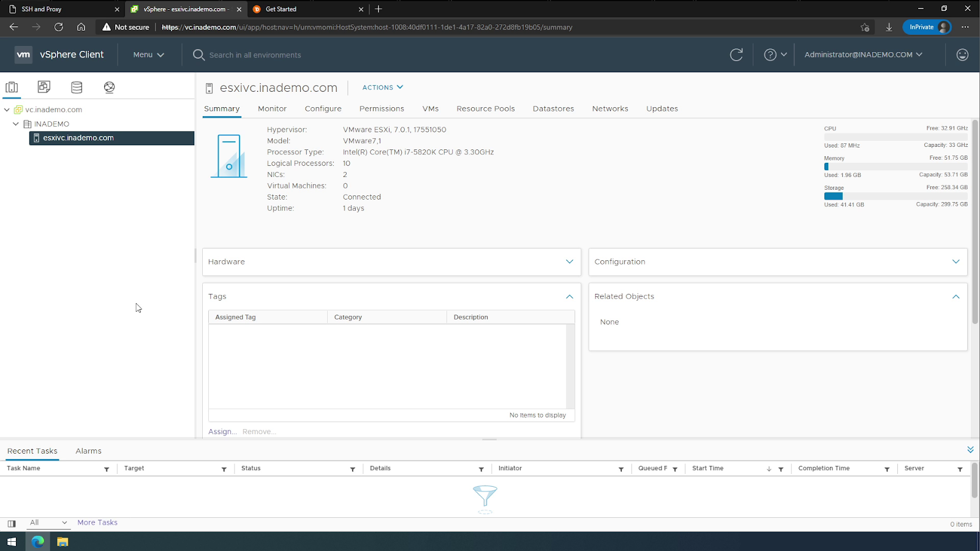Image resolution: width=980 pixels, height=551 pixels.
Task: Switch to the Permissions tab
Action: pos(382,108)
